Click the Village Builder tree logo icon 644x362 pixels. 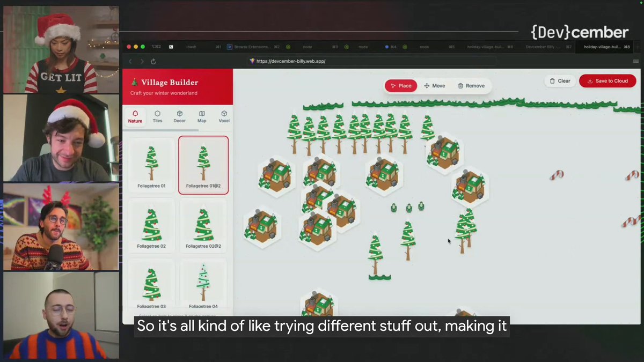[134, 83]
